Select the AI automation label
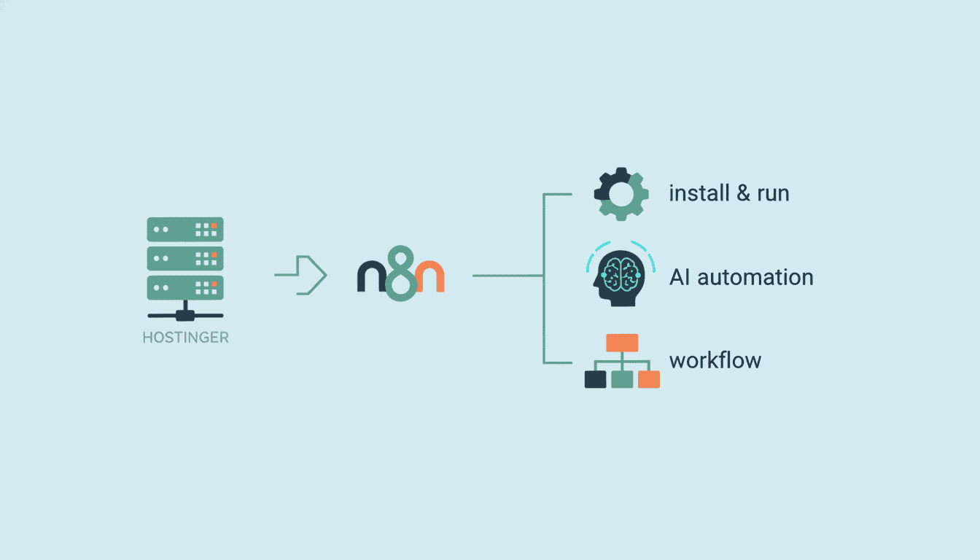The height and width of the screenshot is (560, 980). tap(742, 277)
